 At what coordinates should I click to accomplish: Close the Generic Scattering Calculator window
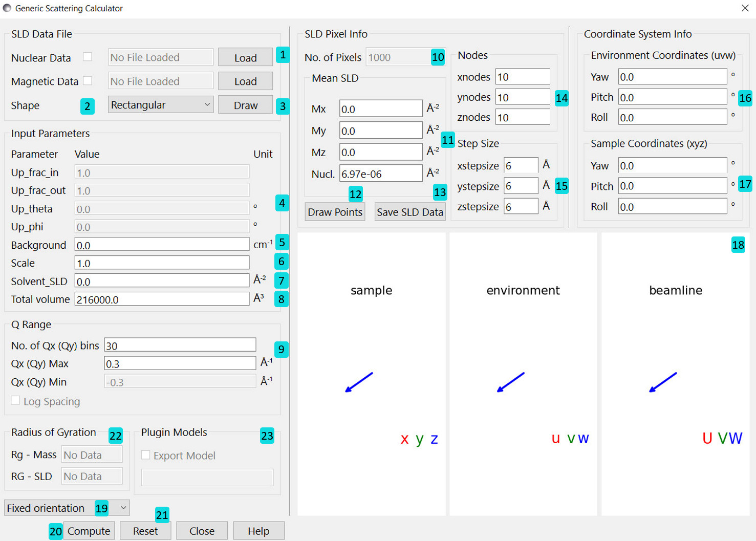click(745, 8)
